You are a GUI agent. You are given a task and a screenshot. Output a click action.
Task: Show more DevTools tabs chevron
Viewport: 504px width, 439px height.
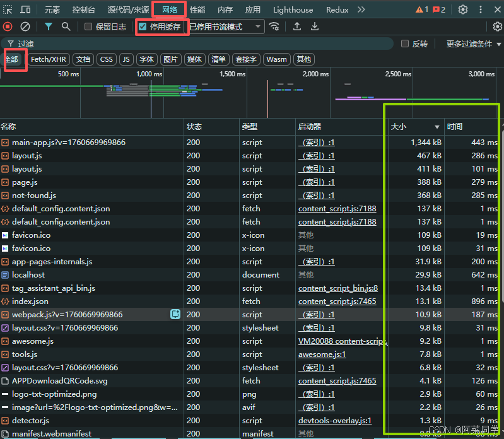[x=361, y=9]
